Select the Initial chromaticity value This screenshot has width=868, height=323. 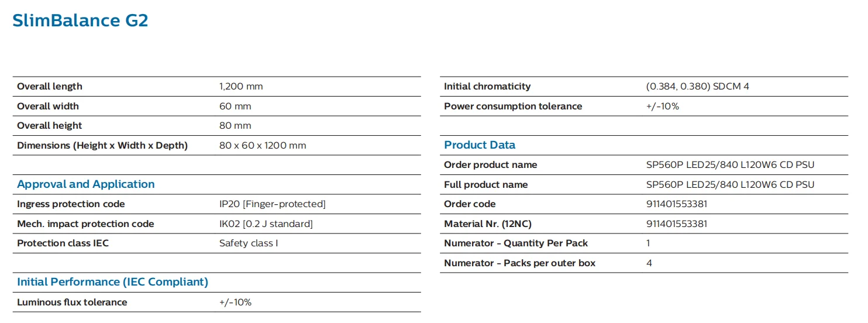[697, 87]
